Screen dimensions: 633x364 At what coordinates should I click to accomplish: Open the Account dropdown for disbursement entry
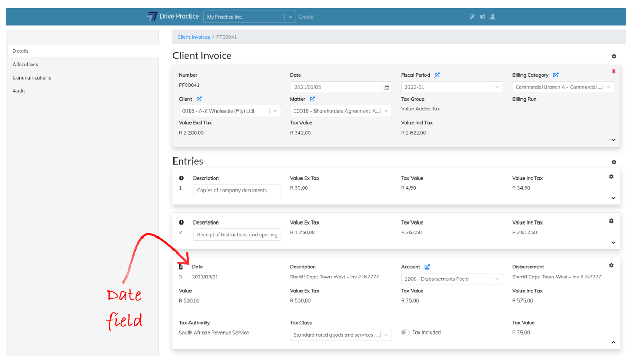click(x=452, y=279)
